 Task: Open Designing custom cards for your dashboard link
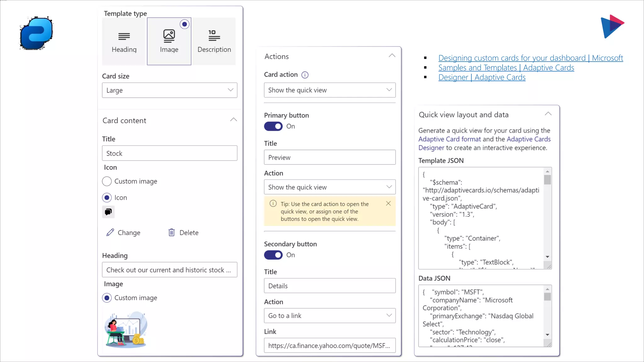pyautogui.click(x=530, y=58)
